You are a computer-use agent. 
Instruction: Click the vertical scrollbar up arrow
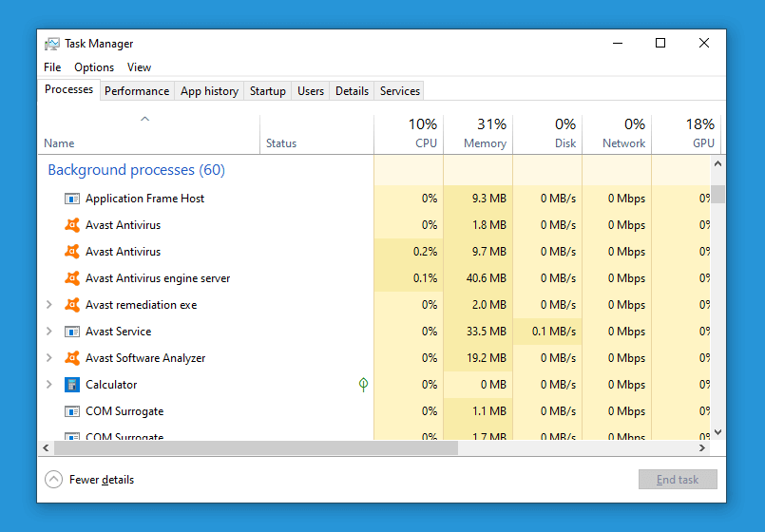[x=717, y=163]
